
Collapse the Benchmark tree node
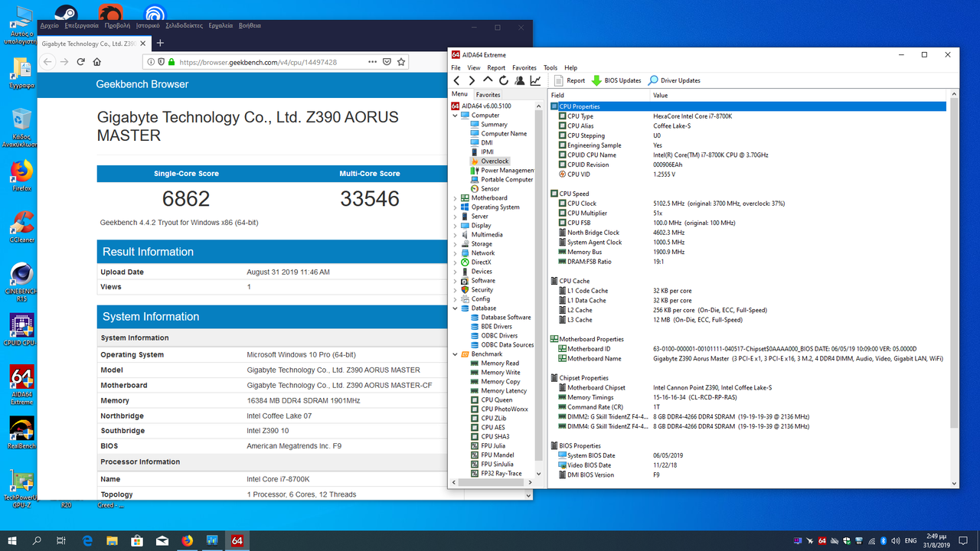[x=455, y=354]
